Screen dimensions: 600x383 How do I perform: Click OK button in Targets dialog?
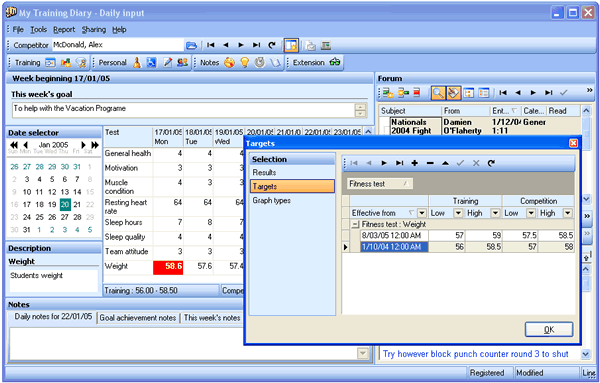(x=549, y=329)
